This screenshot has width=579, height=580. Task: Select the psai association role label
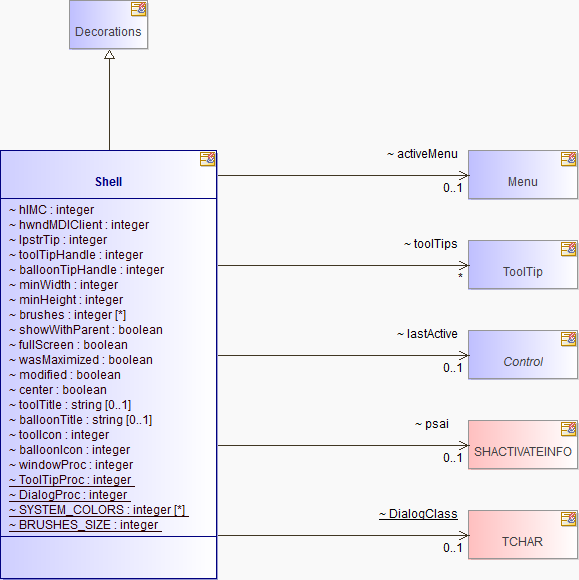pos(432,424)
